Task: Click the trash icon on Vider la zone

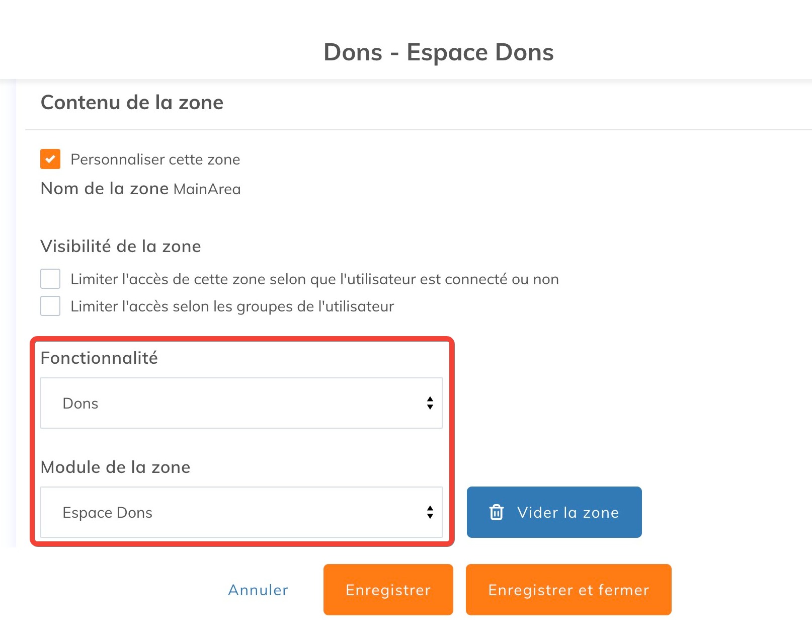Action: (x=496, y=512)
